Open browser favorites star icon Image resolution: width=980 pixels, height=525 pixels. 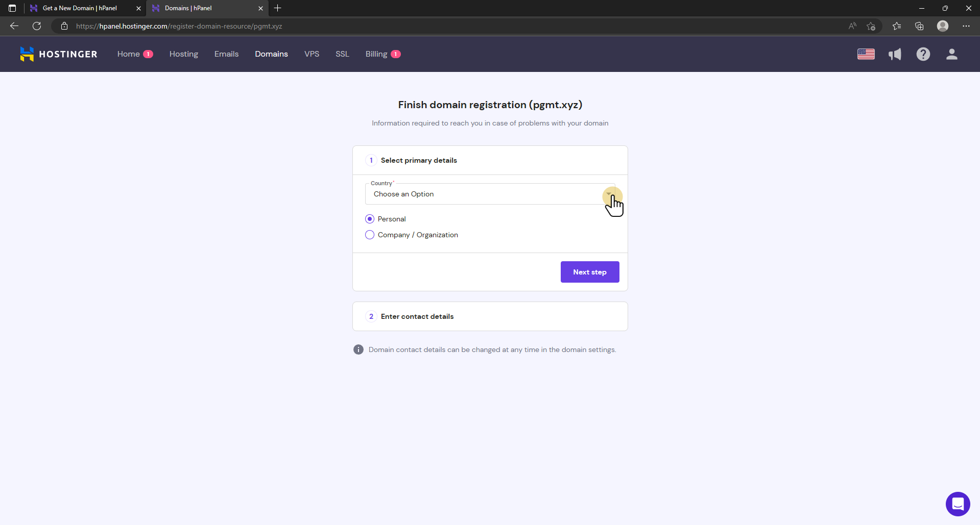(896, 26)
